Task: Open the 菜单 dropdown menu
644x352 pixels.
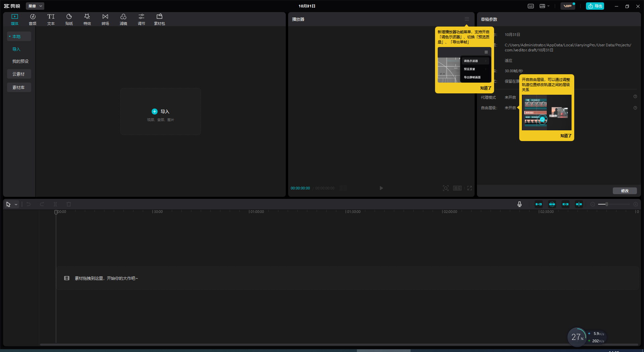Action: pos(35,6)
